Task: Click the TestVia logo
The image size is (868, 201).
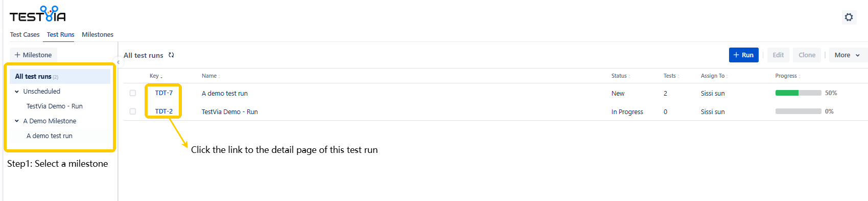Action: pos(38,14)
